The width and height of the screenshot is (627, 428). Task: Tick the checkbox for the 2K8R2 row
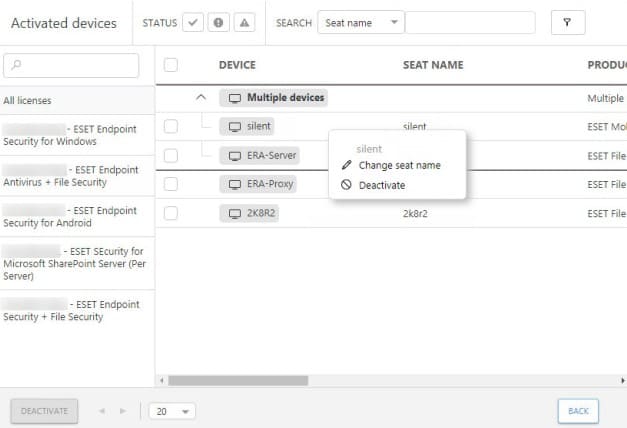[171, 213]
